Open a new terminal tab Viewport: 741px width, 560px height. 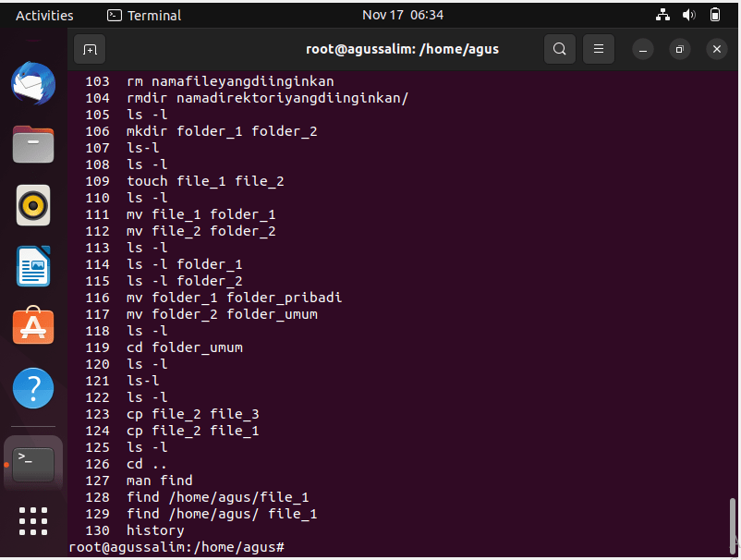[90, 49]
